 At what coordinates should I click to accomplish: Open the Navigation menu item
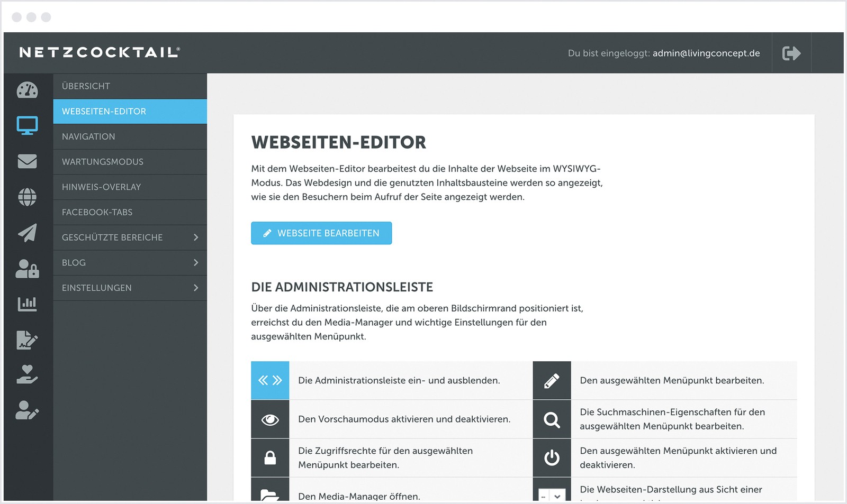[x=88, y=136]
